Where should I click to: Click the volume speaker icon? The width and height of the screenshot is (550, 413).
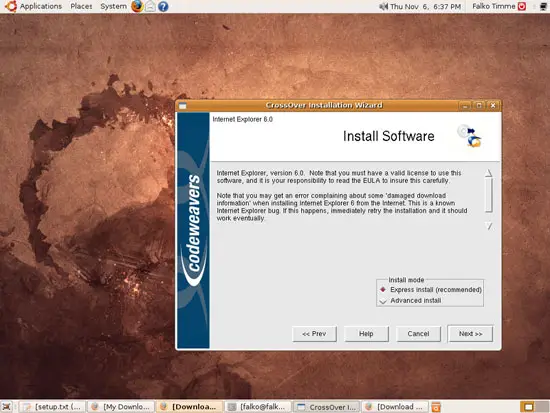[384, 6]
